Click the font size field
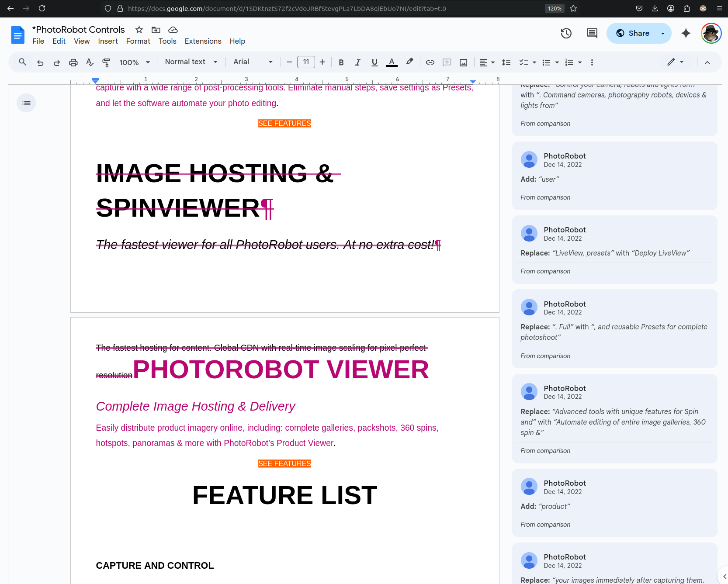 [306, 62]
